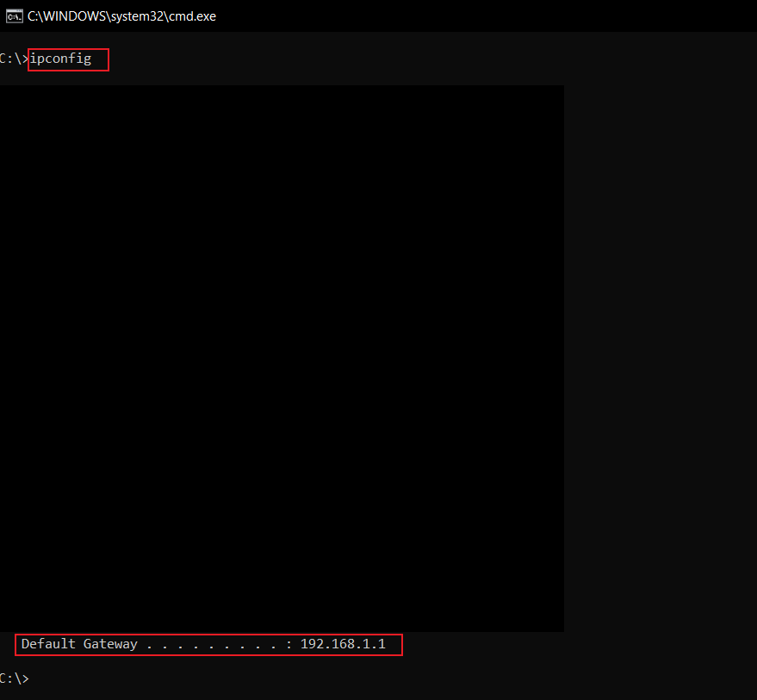Image resolution: width=757 pixels, height=700 pixels.
Task: Click the 192.168.1.1 gateway IP address
Action: point(343,644)
